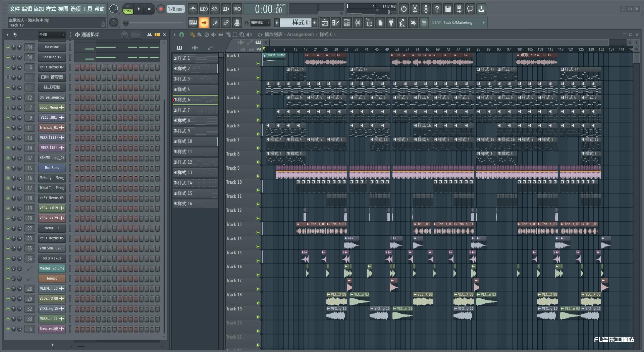Start playback with the play button
The width and height of the screenshot is (644, 352).
(139, 9)
